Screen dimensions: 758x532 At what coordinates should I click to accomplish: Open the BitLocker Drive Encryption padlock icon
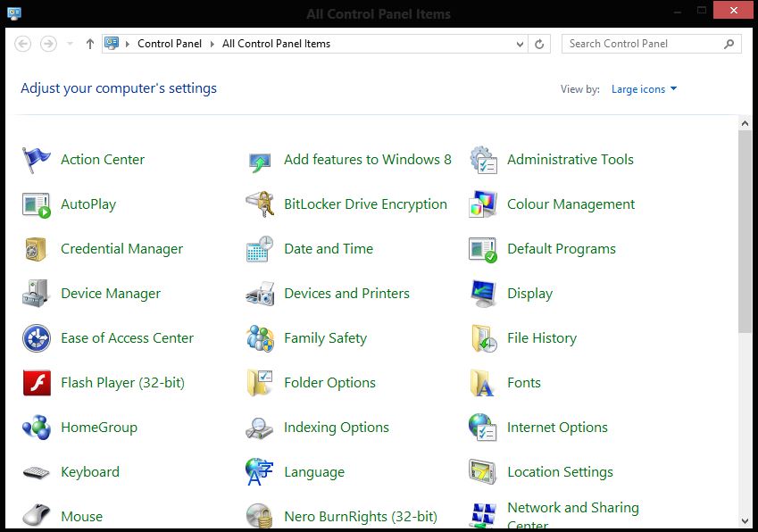click(x=260, y=204)
